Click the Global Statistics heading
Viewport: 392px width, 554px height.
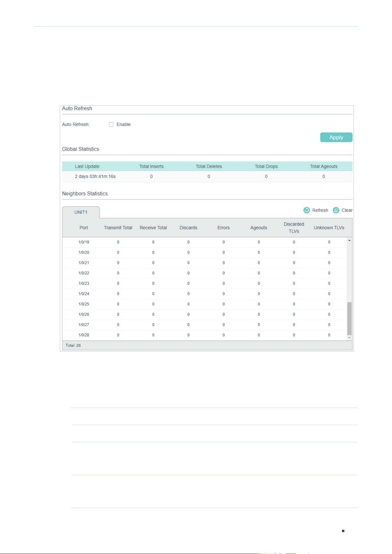coord(81,149)
